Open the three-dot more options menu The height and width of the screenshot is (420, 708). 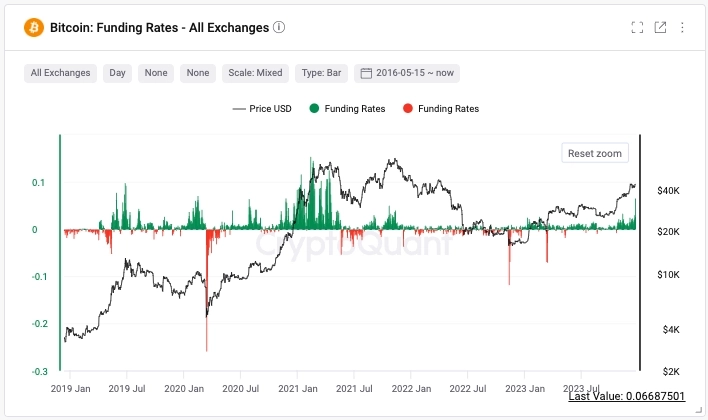(683, 28)
